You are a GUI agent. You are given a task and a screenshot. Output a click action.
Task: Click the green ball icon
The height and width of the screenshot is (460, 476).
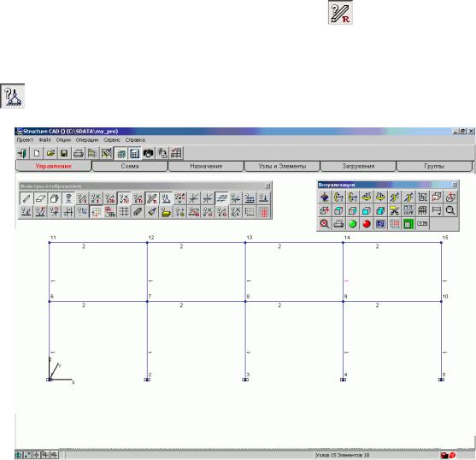coord(352,224)
